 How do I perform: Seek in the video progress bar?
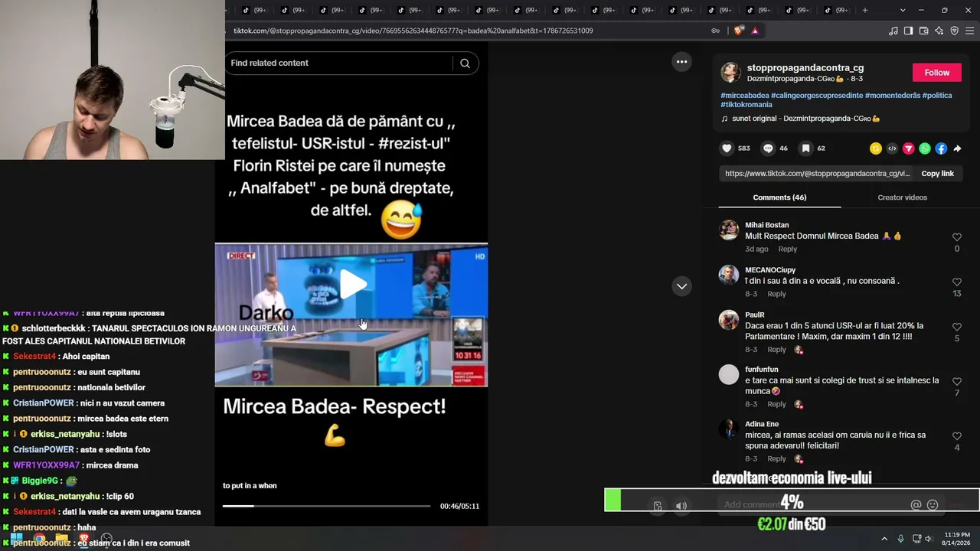coord(327,506)
